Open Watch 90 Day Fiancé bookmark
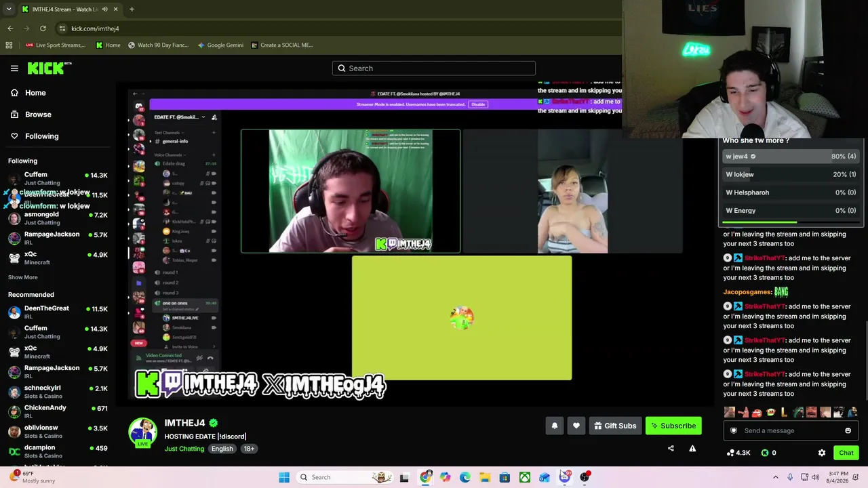The image size is (868, 488). point(157,45)
